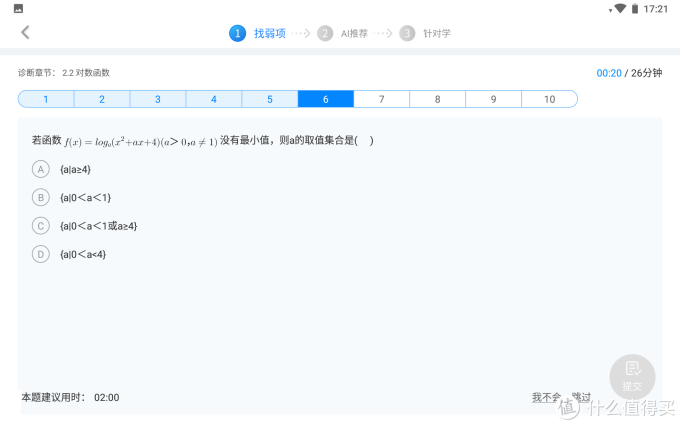Viewport: 680px width, 425px height.
Task: Tap the 17:21 clock in status bar
Action: pyautogui.click(x=656, y=9)
